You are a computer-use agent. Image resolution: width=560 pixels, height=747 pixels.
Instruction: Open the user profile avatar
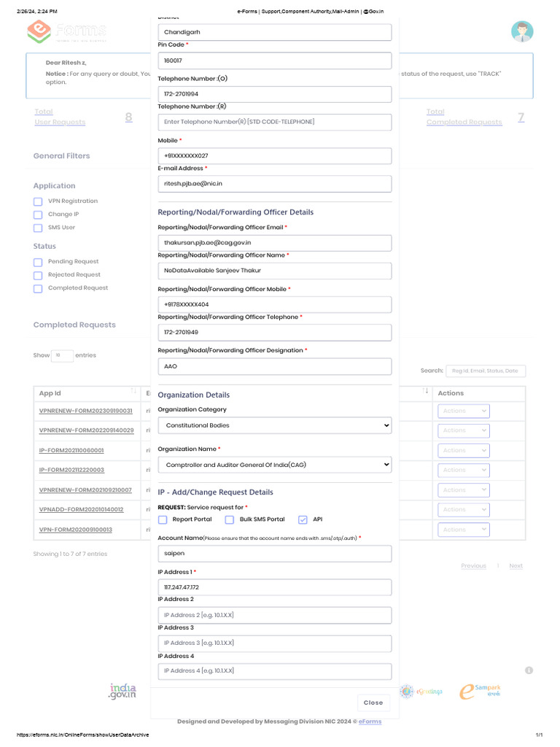[522, 32]
